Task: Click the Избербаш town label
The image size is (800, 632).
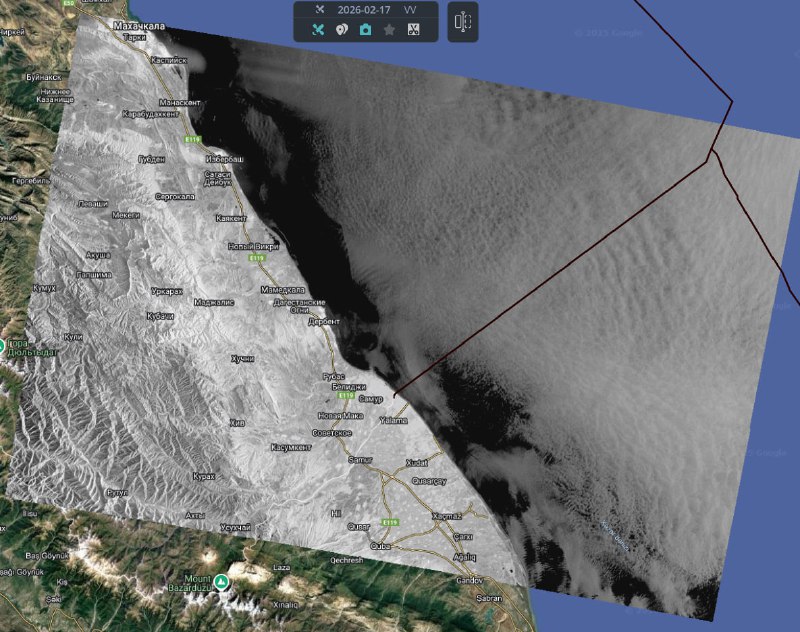Action: (224, 160)
